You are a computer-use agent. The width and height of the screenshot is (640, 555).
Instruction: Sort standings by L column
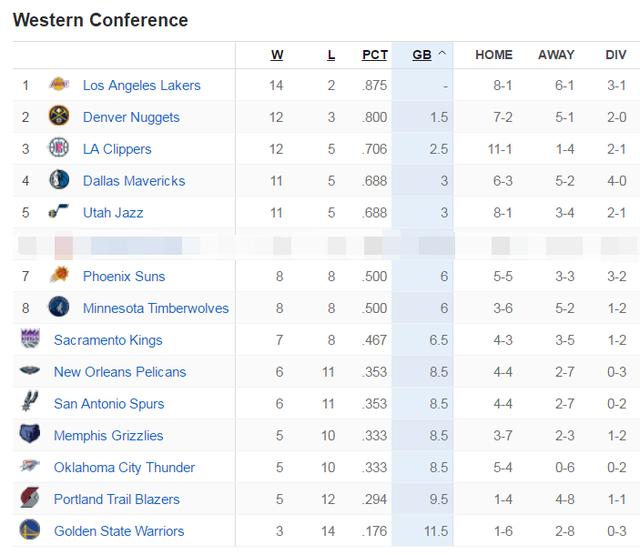point(331,55)
